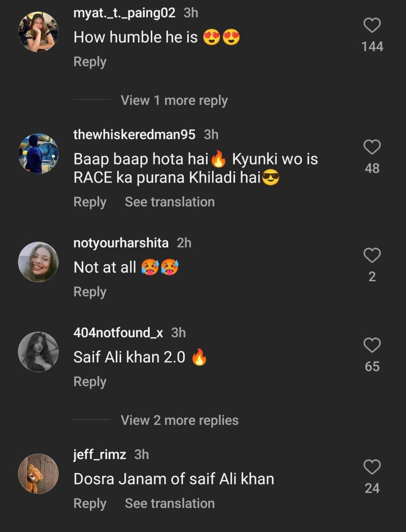406x532 pixels.
Task: Reply to notyourharshita's comment
Action: 90,292
